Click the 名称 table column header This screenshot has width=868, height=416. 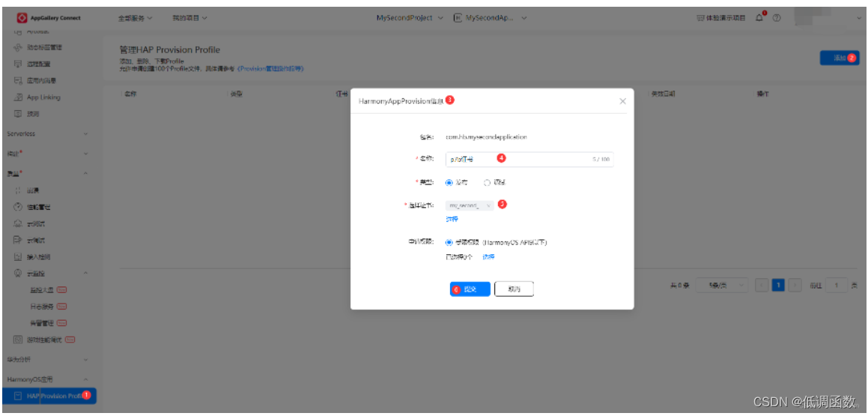click(130, 94)
